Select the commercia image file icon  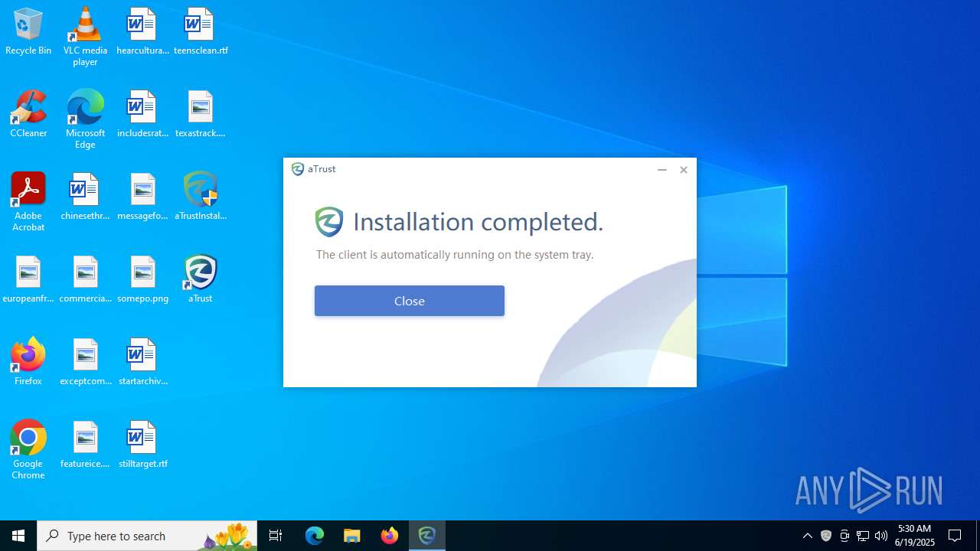pos(85,280)
